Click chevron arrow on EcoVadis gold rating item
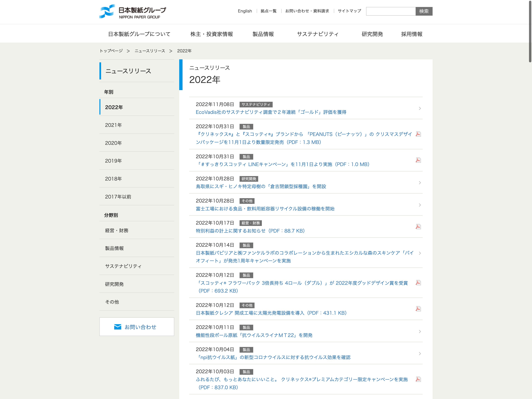Screen dimensions: 532x399 coord(420,108)
